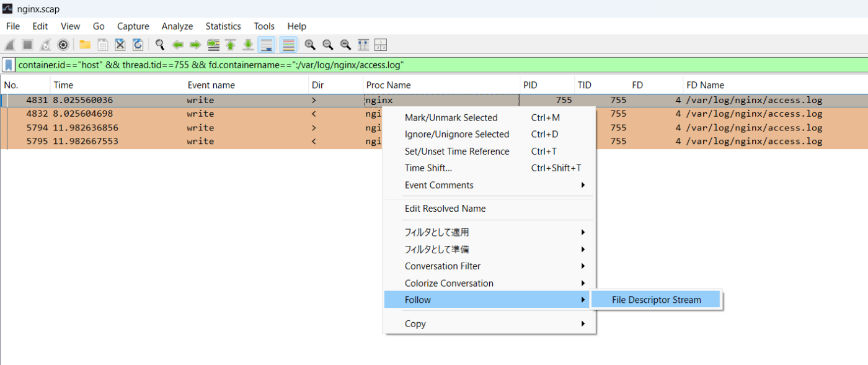Viewport: 868px width, 365px height.
Task: Sort by Proc Name column header
Action: point(441,85)
